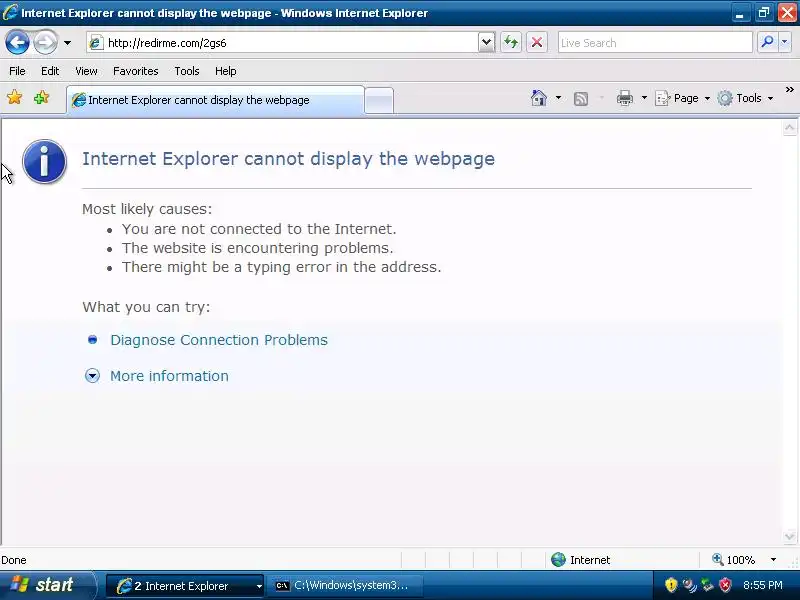Image resolution: width=800 pixels, height=600 pixels.
Task: Open the recent pages dropdown arrow
Action: point(67,43)
